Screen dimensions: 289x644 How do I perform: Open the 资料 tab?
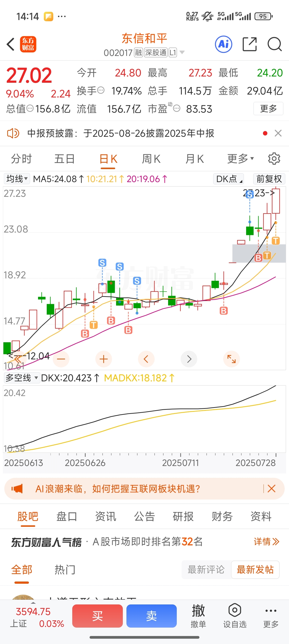[261, 516]
